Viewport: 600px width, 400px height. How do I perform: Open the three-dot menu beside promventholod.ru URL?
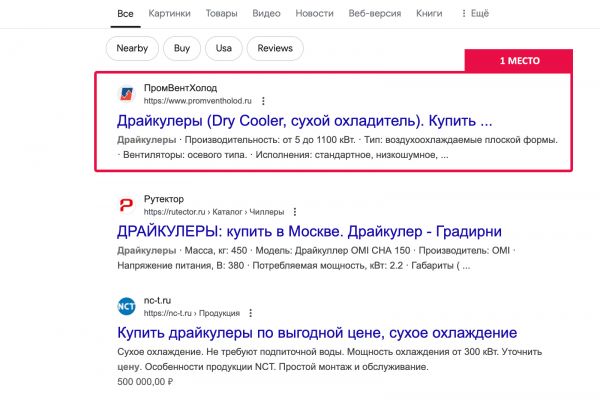click(x=263, y=101)
